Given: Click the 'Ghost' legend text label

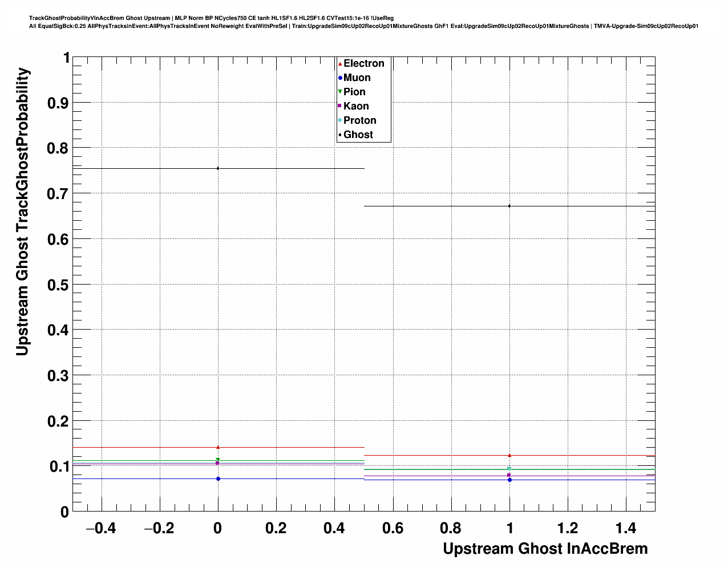Looking at the screenshot, I should pos(358,135).
